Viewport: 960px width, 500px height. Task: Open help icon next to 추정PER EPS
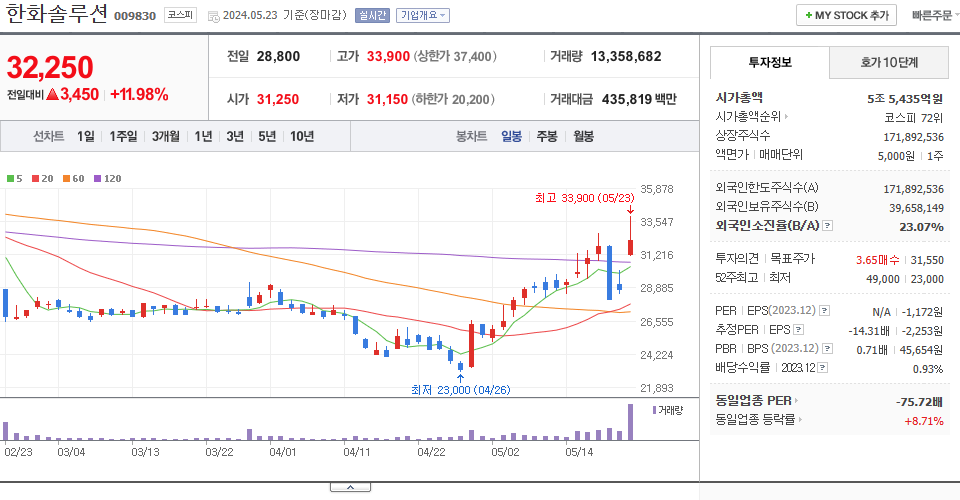pos(798,330)
